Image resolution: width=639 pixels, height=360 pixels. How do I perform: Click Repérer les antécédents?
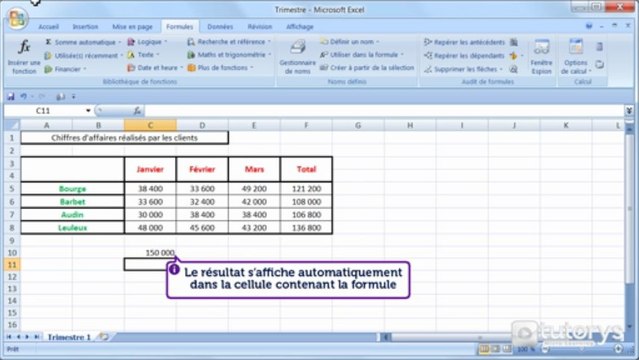464,42
